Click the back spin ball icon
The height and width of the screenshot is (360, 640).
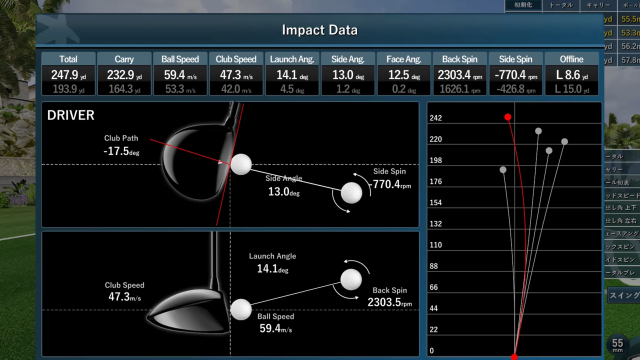coord(351,280)
